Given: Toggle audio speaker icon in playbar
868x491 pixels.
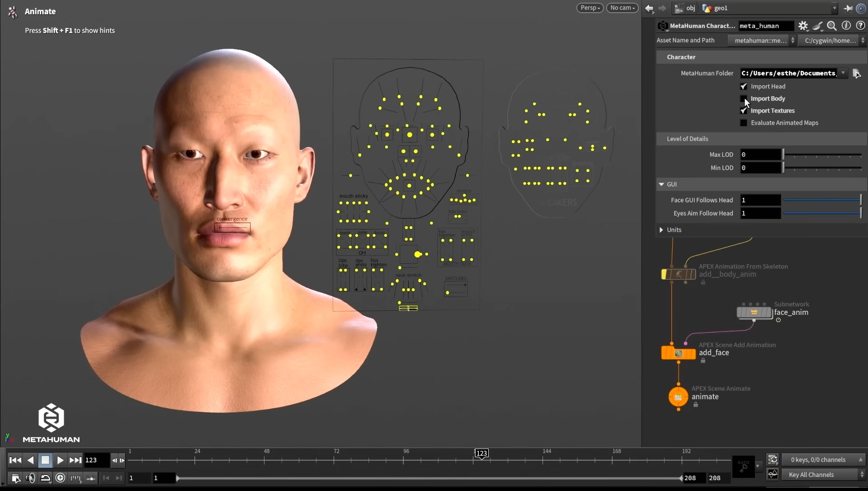Looking at the screenshot, I should [x=30, y=478].
